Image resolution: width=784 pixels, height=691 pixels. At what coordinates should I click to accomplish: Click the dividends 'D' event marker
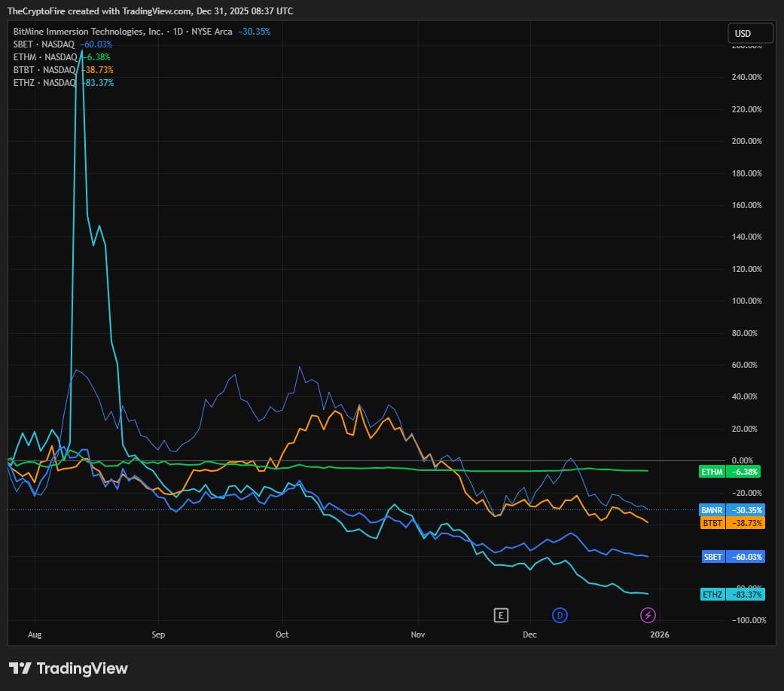click(560, 616)
